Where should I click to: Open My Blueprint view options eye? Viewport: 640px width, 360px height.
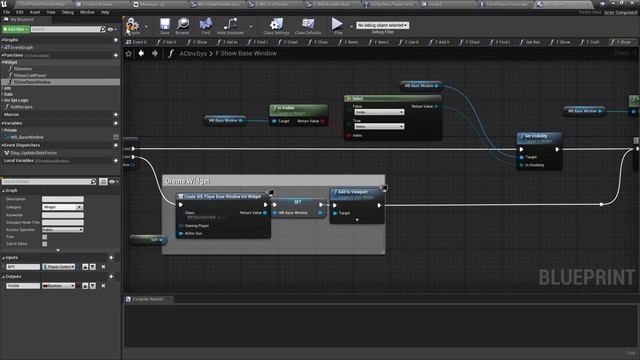pyautogui.click(x=111, y=29)
